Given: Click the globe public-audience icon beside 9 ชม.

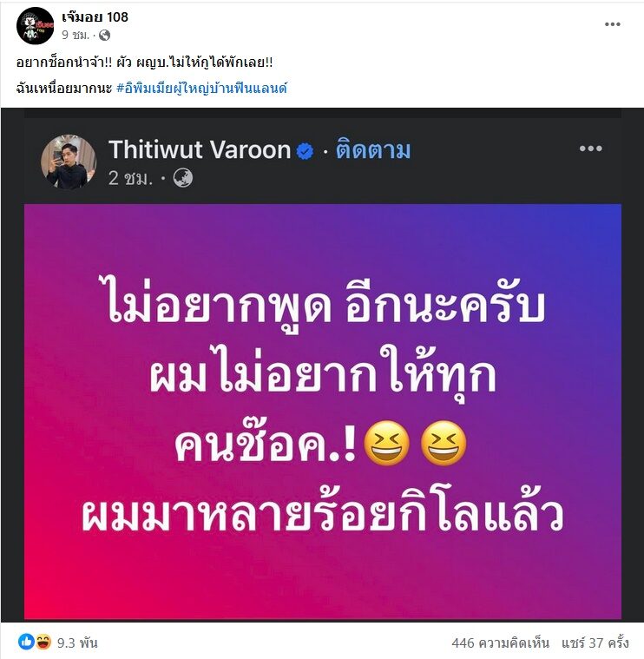Looking at the screenshot, I should pos(105,36).
